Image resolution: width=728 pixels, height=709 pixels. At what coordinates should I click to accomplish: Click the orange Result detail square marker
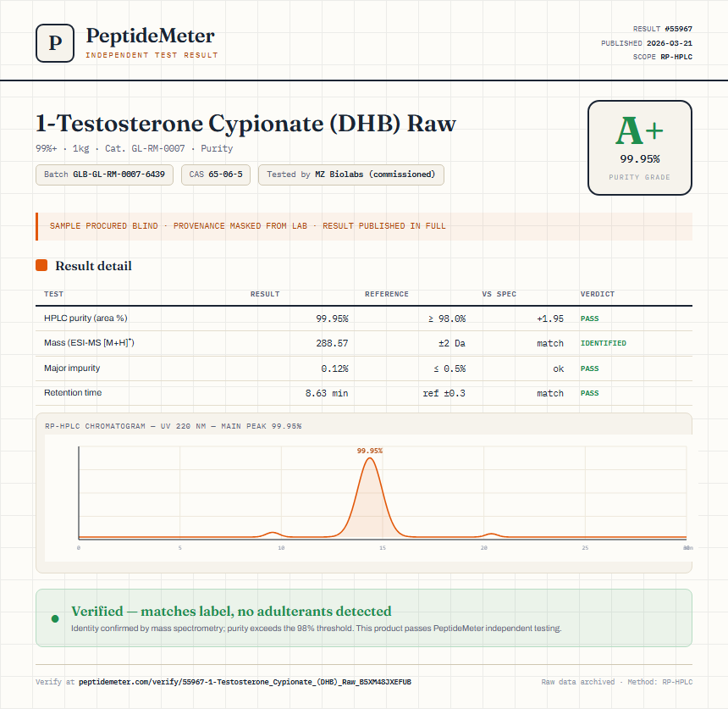pyautogui.click(x=41, y=265)
